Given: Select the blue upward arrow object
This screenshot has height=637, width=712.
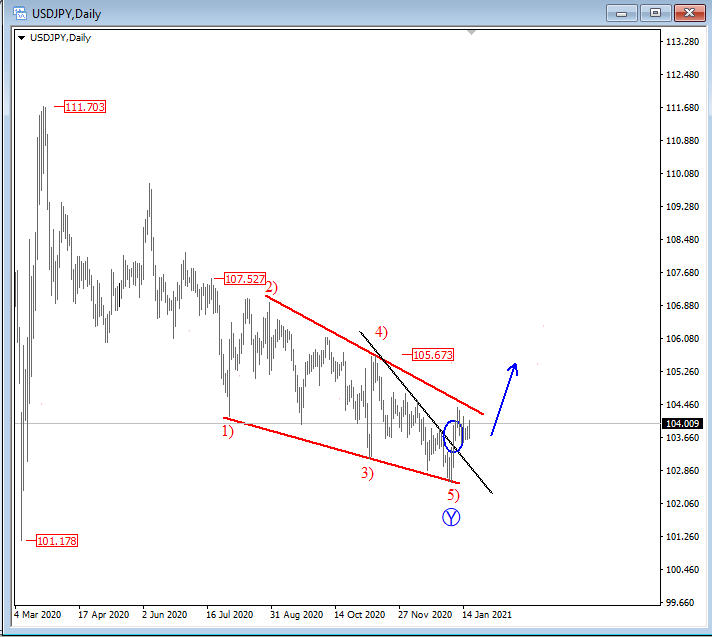Looking at the screenshot, I should pyautogui.click(x=504, y=397).
